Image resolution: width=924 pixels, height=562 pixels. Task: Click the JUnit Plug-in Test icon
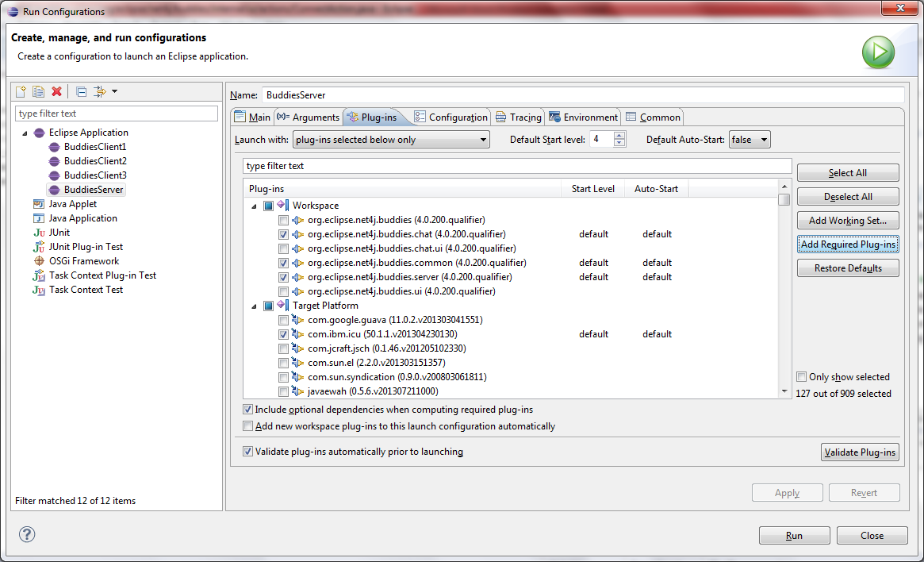(x=39, y=247)
